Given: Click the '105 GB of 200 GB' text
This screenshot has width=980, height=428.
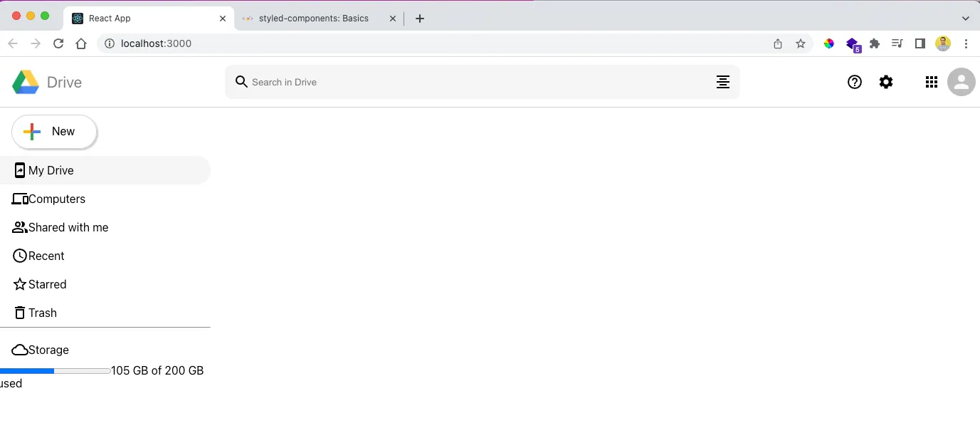Looking at the screenshot, I should tap(157, 370).
